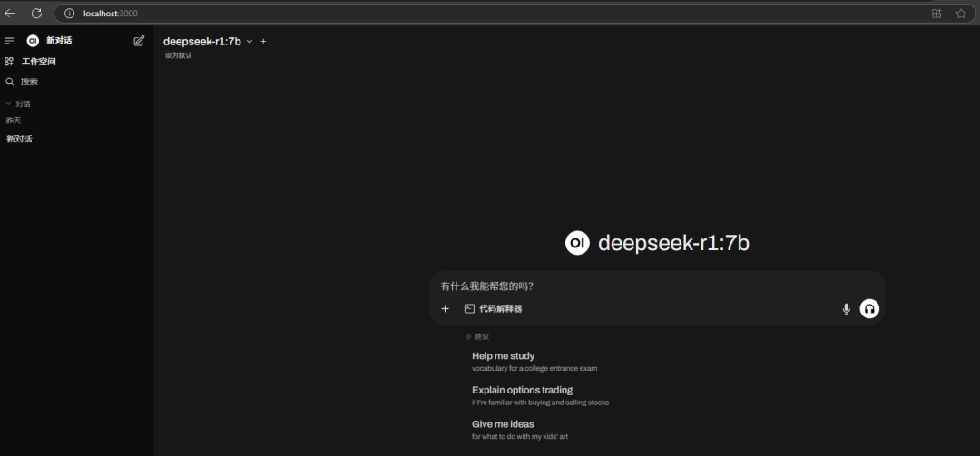Start a new chat via 新对话 header

(59, 41)
